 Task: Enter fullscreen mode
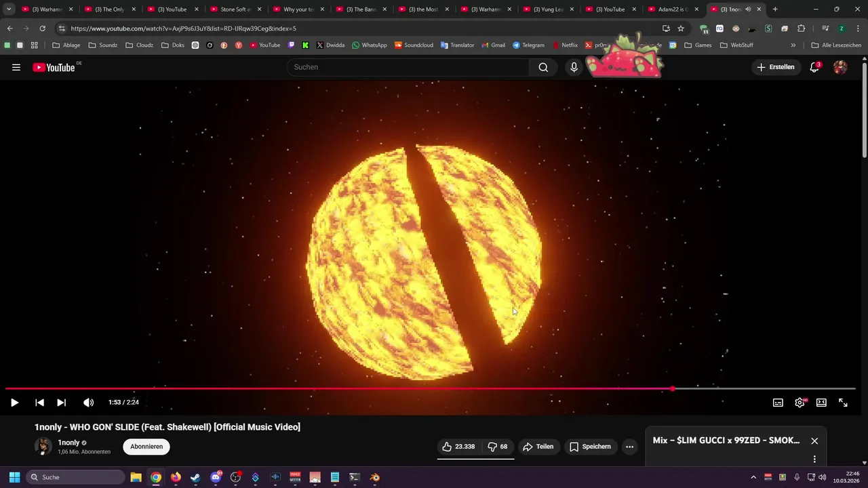click(x=843, y=403)
